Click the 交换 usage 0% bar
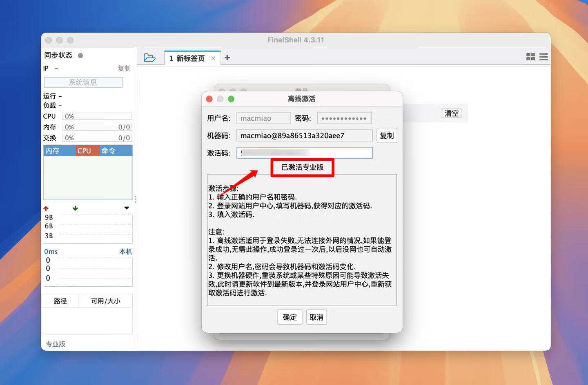The height and width of the screenshot is (385, 588). click(x=97, y=138)
